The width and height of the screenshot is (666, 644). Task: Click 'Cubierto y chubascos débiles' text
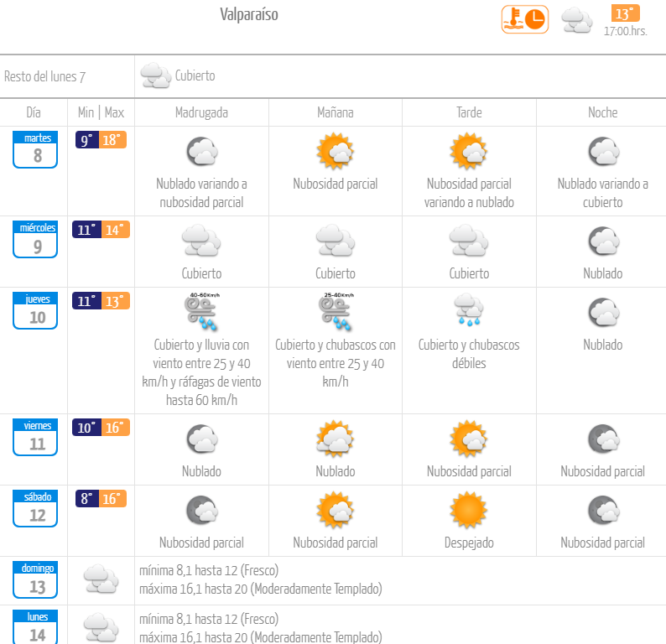[469, 354]
